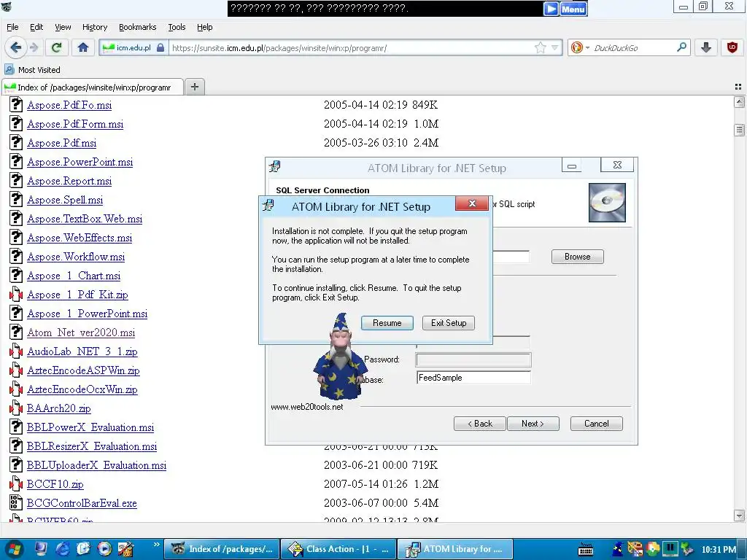The width and height of the screenshot is (747, 560).
Task: Click the browser Forward arrow
Action: coord(34,47)
